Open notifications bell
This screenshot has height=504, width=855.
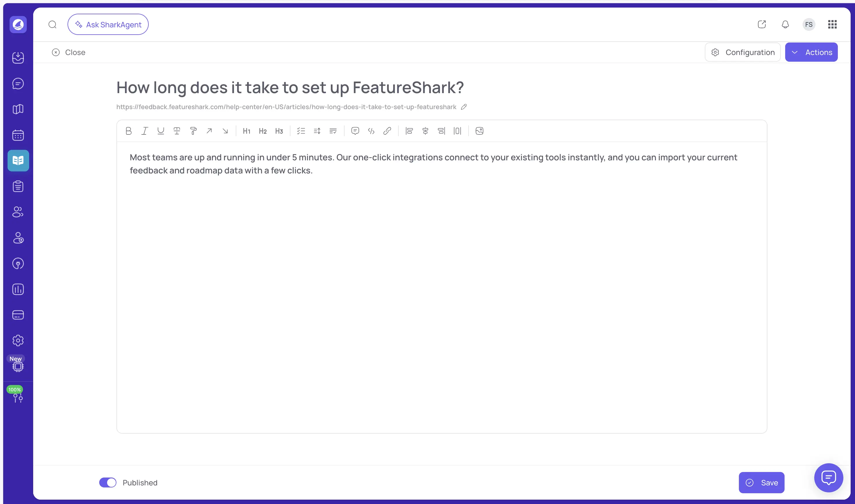point(785,24)
